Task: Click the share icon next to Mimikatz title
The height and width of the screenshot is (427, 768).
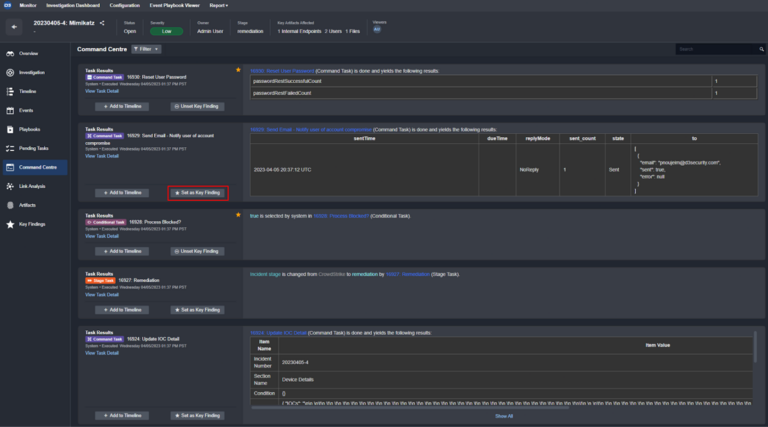Action: click(102, 23)
